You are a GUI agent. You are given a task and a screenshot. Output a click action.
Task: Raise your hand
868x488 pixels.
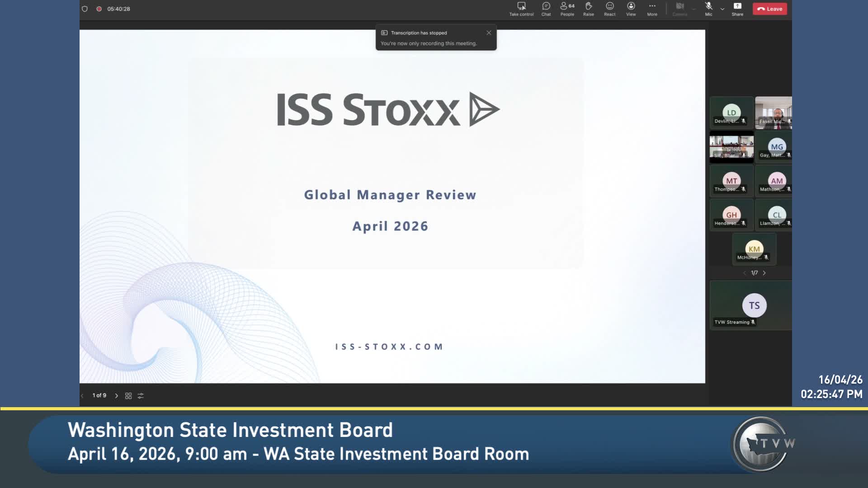click(588, 9)
